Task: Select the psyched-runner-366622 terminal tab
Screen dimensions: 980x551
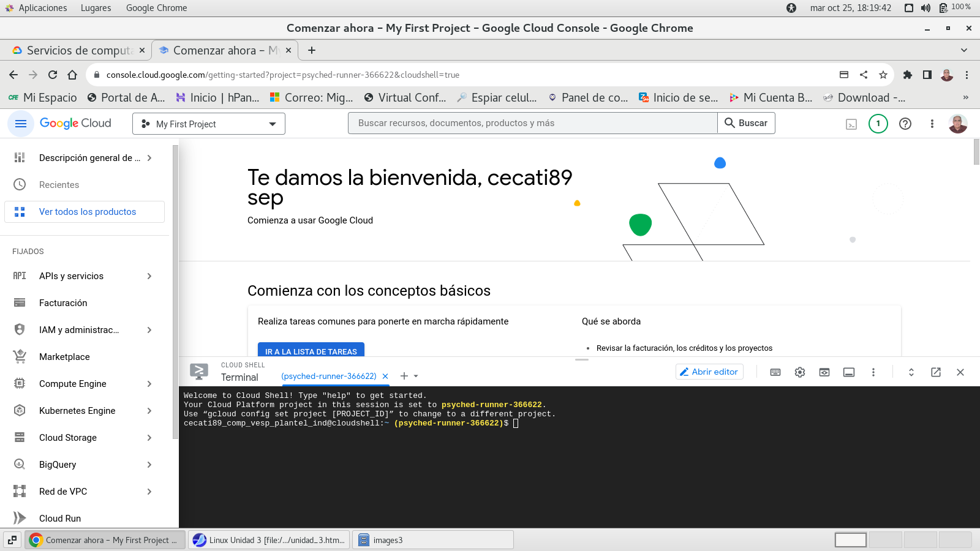Action: tap(328, 377)
